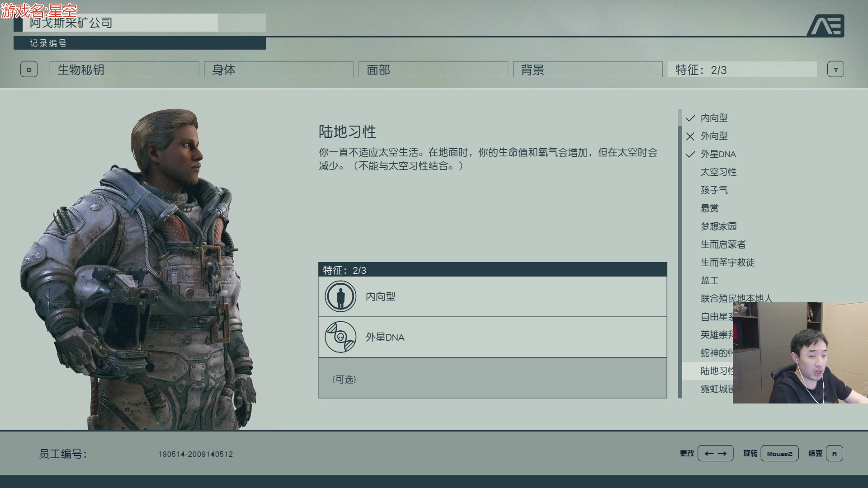
Task: Click the empty 可选 trait slot
Action: point(493,378)
